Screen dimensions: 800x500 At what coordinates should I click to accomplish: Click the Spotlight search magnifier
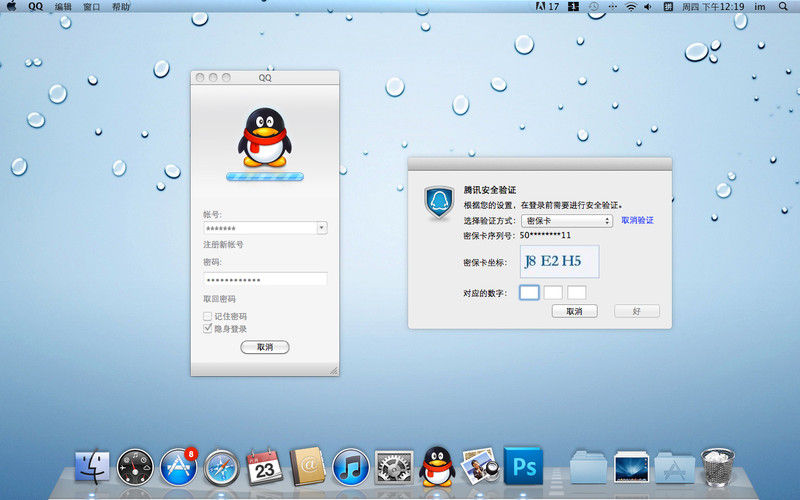tap(783, 7)
